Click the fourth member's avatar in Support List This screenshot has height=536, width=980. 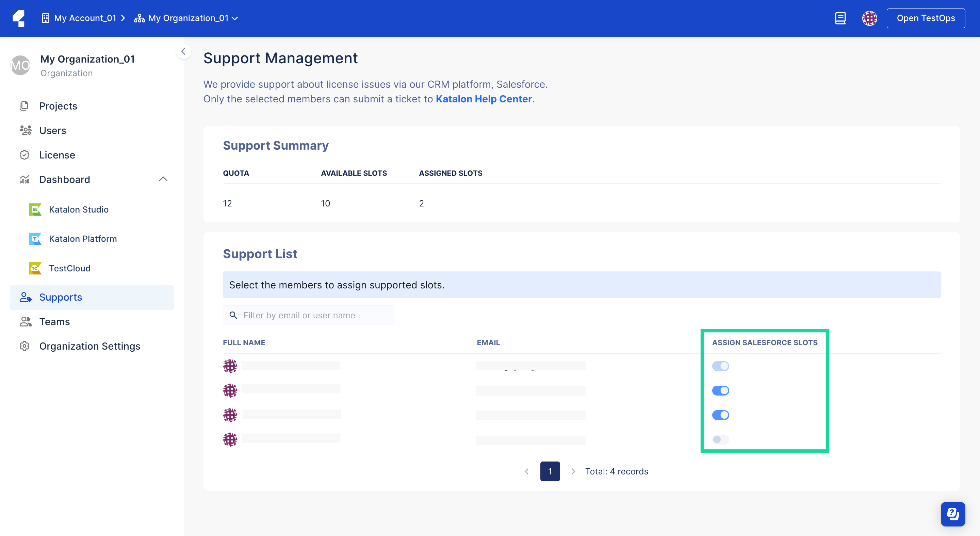pyautogui.click(x=230, y=439)
